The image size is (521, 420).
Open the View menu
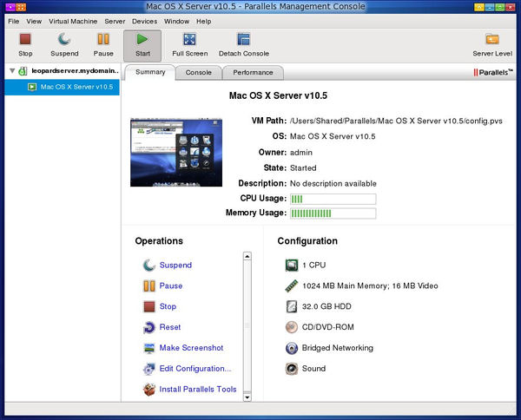34,21
